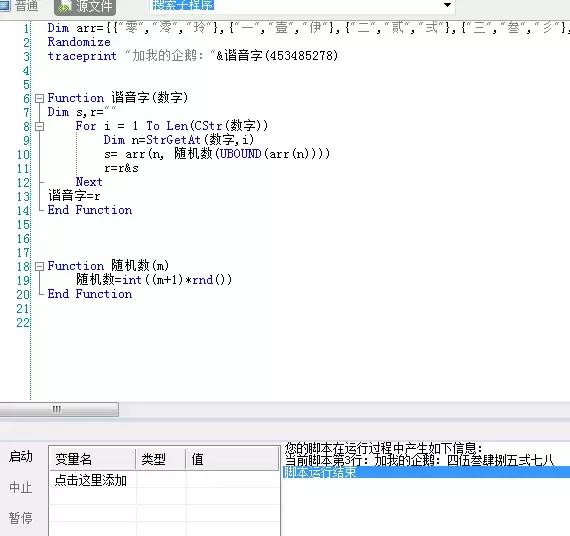Viewport: 570px width, 536px height.
Task: Click the traceprint line 3 code
Action: pyautogui.click(x=193, y=56)
